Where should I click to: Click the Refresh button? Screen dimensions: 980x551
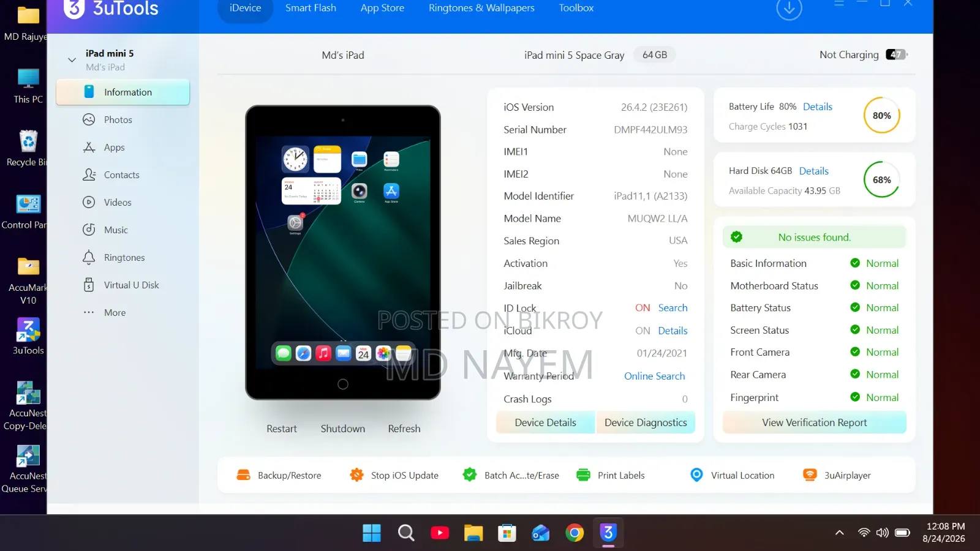click(x=404, y=429)
